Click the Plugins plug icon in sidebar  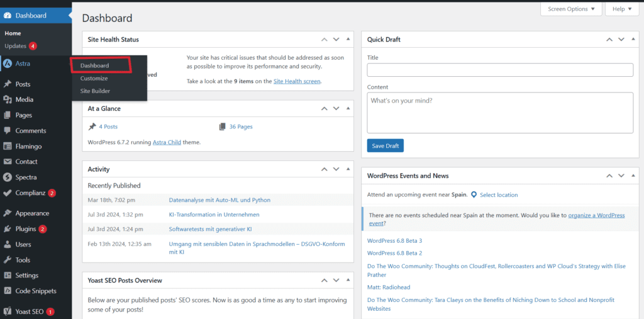(8, 229)
